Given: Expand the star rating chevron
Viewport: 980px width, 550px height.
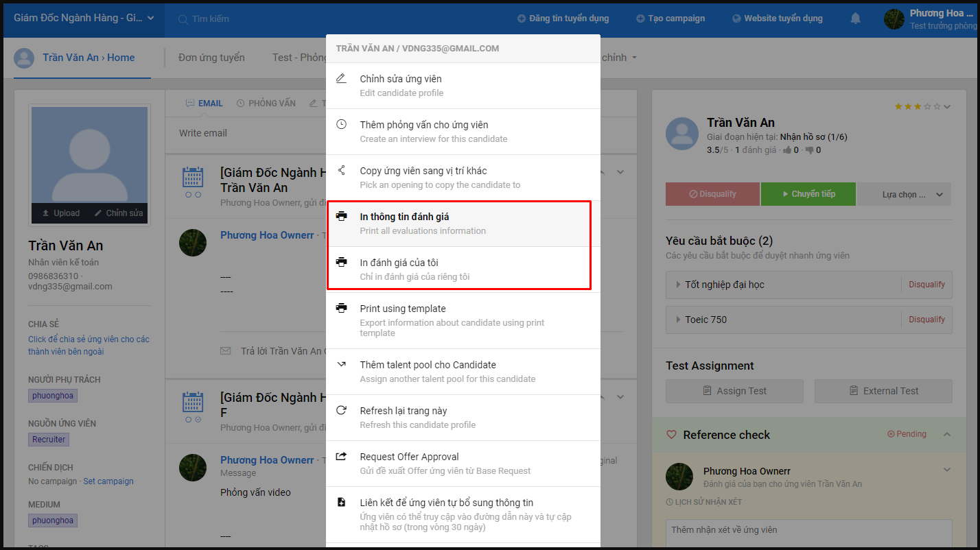Looking at the screenshot, I should pyautogui.click(x=947, y=106).
